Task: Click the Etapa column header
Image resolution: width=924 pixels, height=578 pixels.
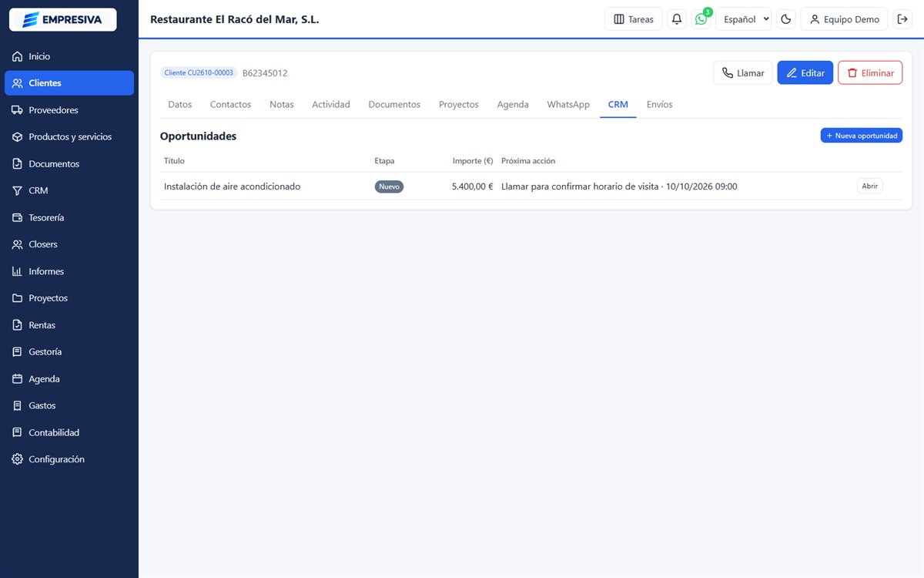Action: coord(384,161)
